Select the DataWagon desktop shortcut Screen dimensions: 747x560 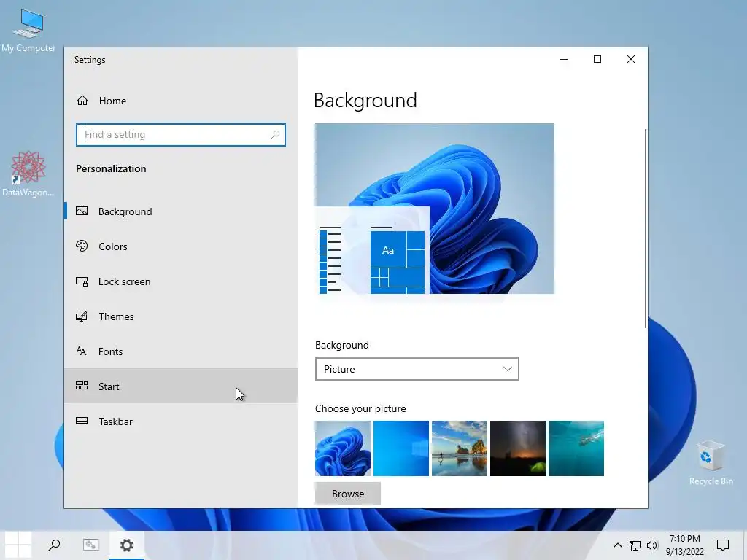coord(28,174)
